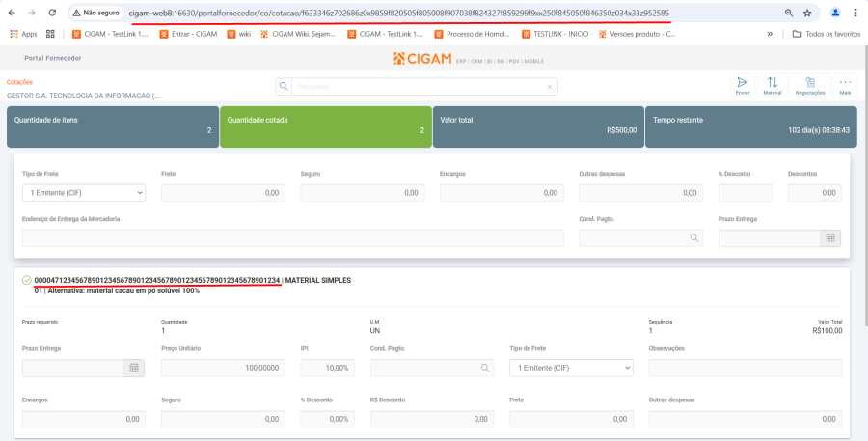Open browser zoom magnifier icon in address bar
Viewport: 868px width, 441px height.
(x=789, y=13)
